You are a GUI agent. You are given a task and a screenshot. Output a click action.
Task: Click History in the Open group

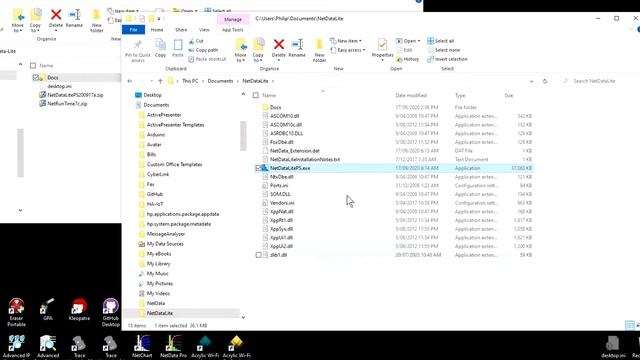point(407,59)
